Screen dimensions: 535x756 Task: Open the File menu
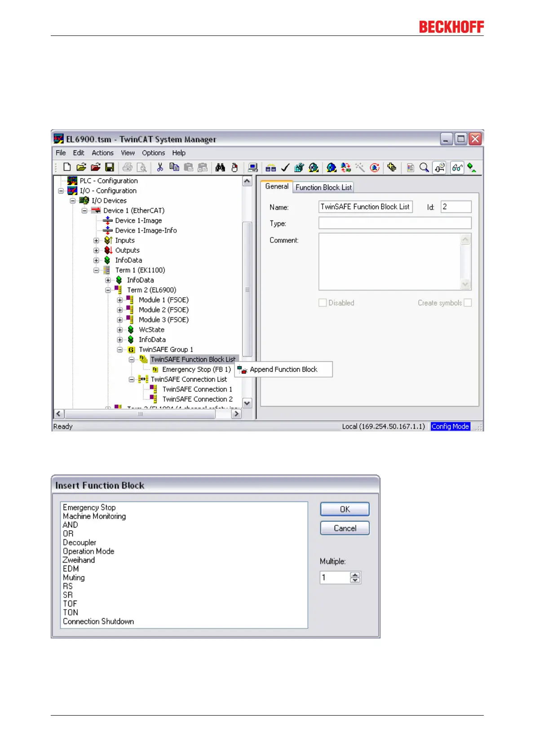click(61, 153)
